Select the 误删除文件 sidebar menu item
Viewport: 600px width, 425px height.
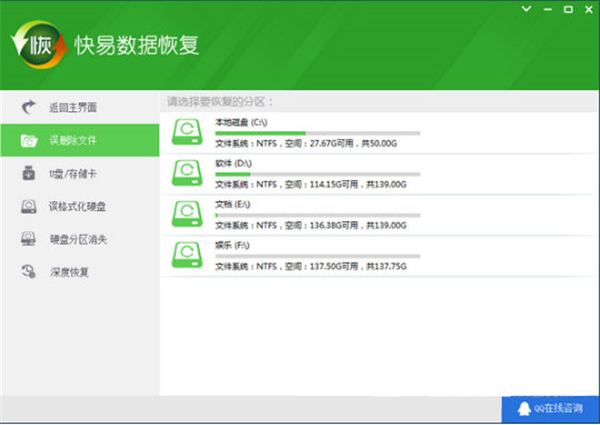click(x=78, y=141)
